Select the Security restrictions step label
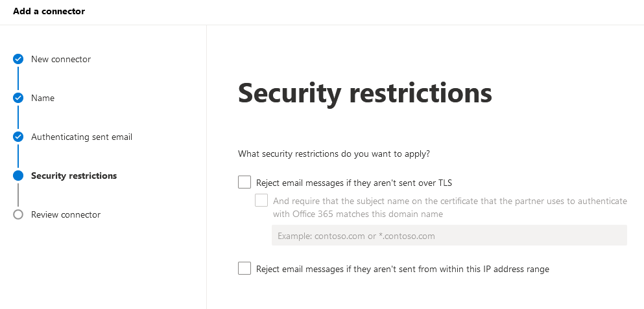Viewport: 644px width, 309px height. coord(74,176)
